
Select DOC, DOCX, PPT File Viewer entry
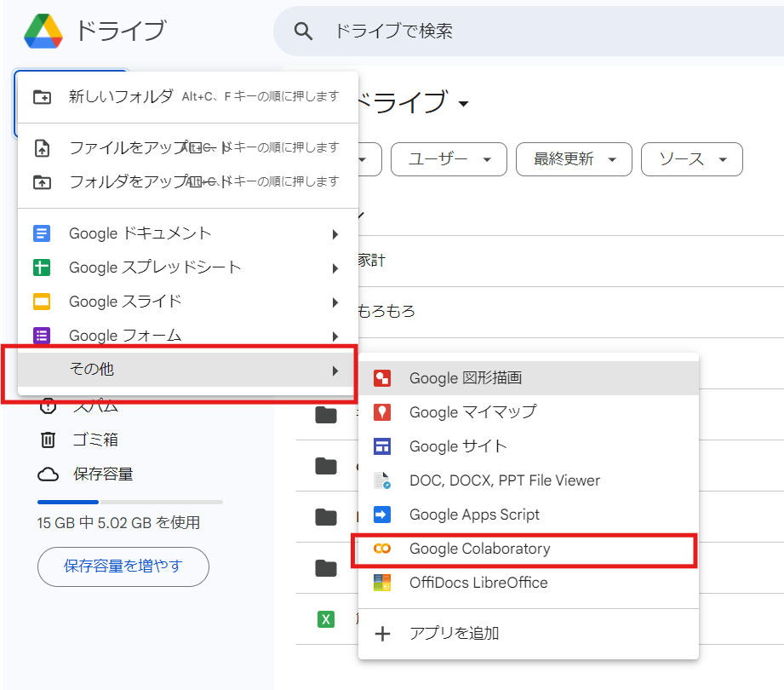529,480
